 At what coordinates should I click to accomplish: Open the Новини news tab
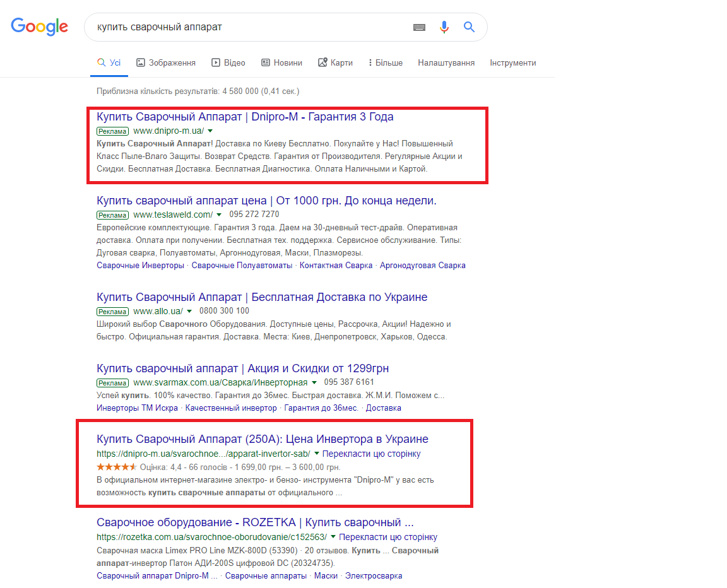point(281,62)
